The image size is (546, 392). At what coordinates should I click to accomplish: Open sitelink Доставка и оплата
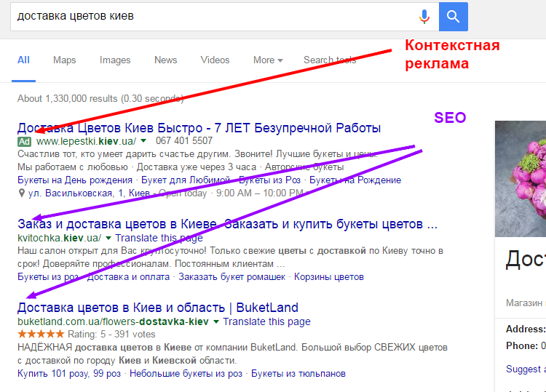coord(128,277)
